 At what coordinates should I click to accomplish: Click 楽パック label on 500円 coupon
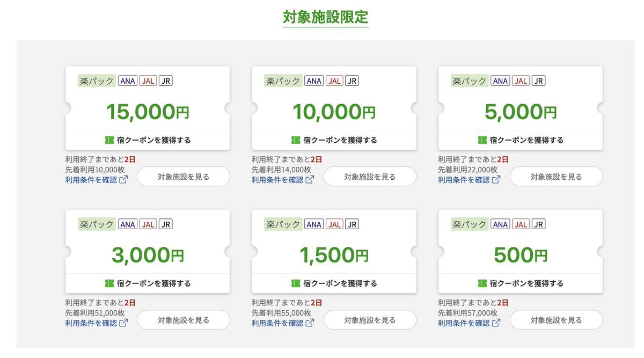click(x=470, y=224)
